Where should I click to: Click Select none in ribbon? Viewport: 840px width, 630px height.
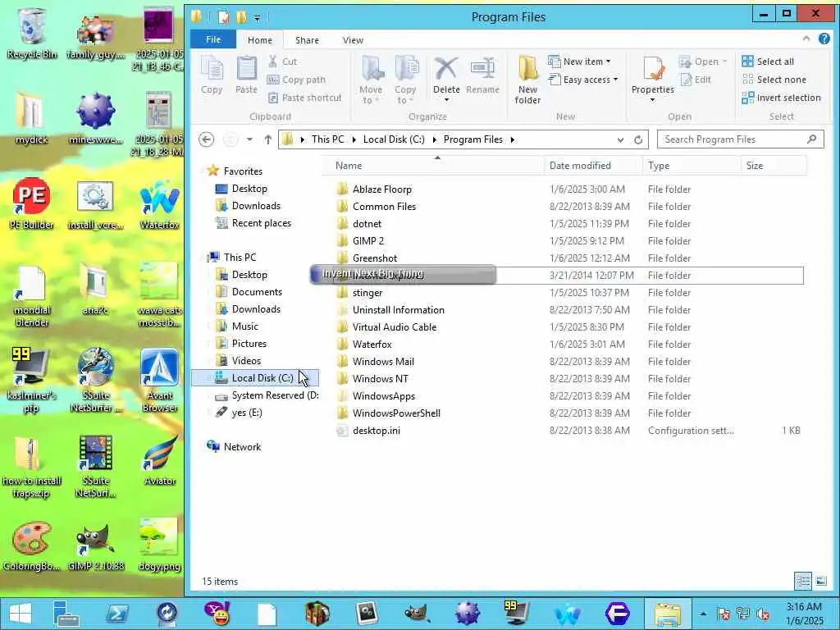[x=774, y=80]
